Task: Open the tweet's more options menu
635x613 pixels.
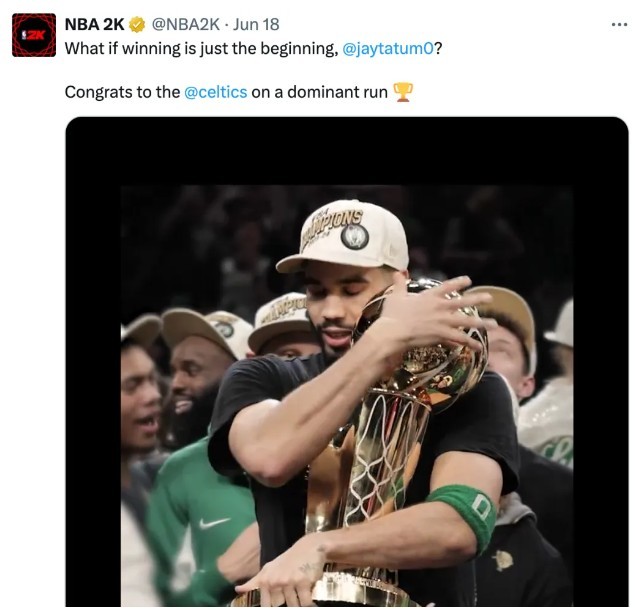Action: (x=619, y=24)
